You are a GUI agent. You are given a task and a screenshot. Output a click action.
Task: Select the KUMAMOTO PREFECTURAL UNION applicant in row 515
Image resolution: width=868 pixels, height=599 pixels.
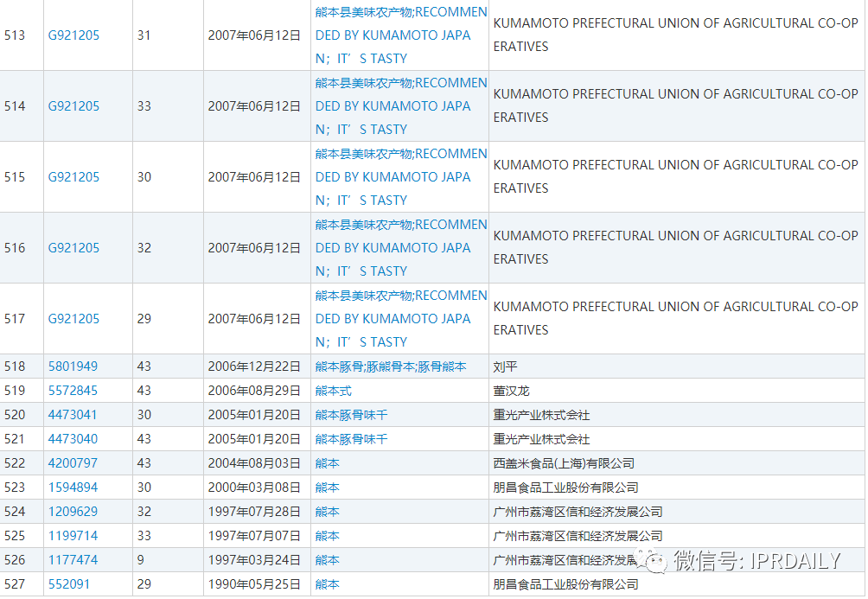tap(676, 176)
